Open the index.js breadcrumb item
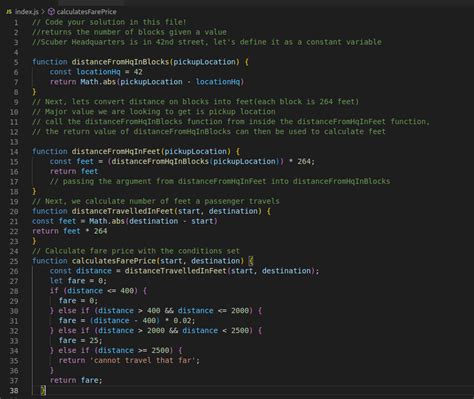 coord(27,12)
